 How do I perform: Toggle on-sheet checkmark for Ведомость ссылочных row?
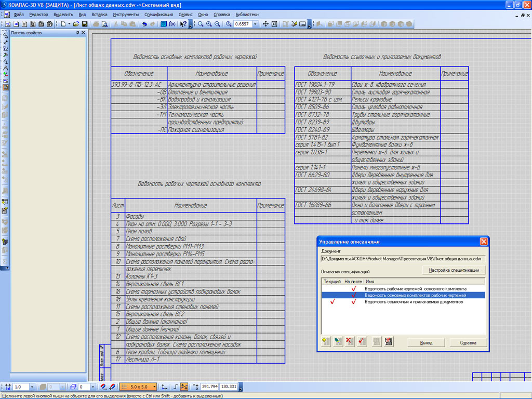[354, 301]
